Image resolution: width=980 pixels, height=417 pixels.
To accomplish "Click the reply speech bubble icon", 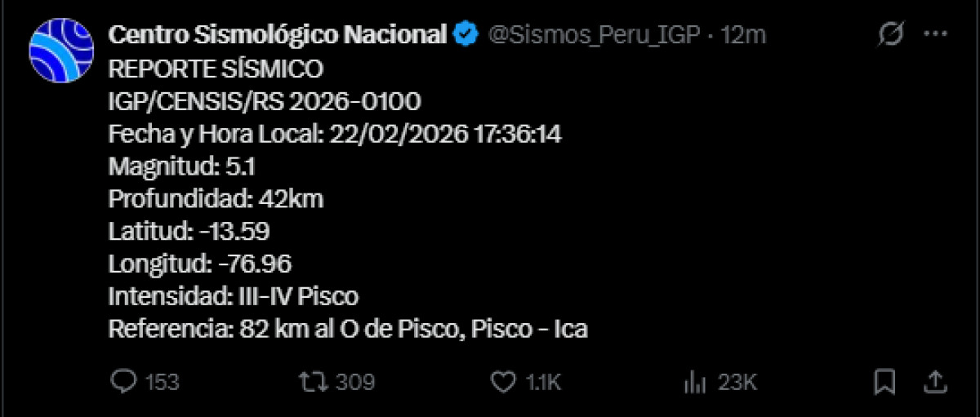I will pos(122,381).
